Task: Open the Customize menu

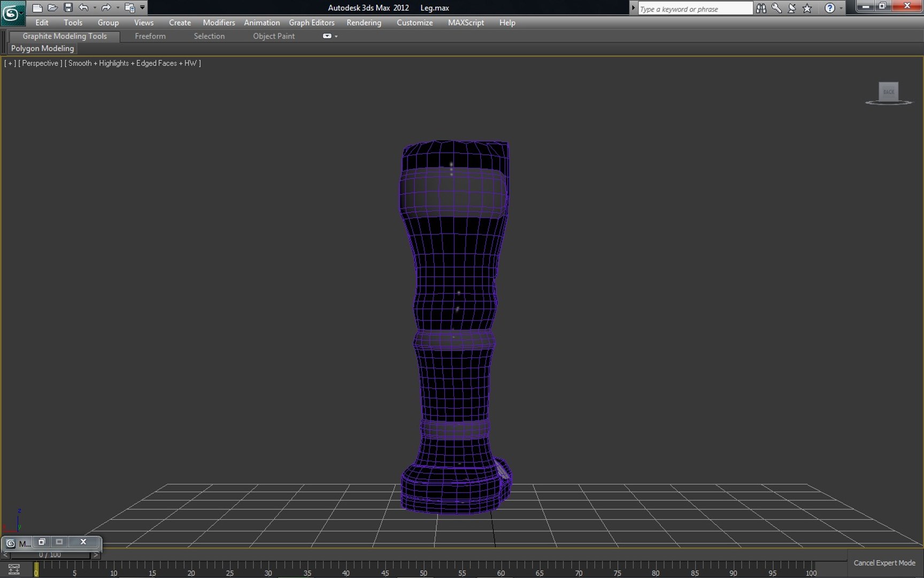Action: point(414,22)
